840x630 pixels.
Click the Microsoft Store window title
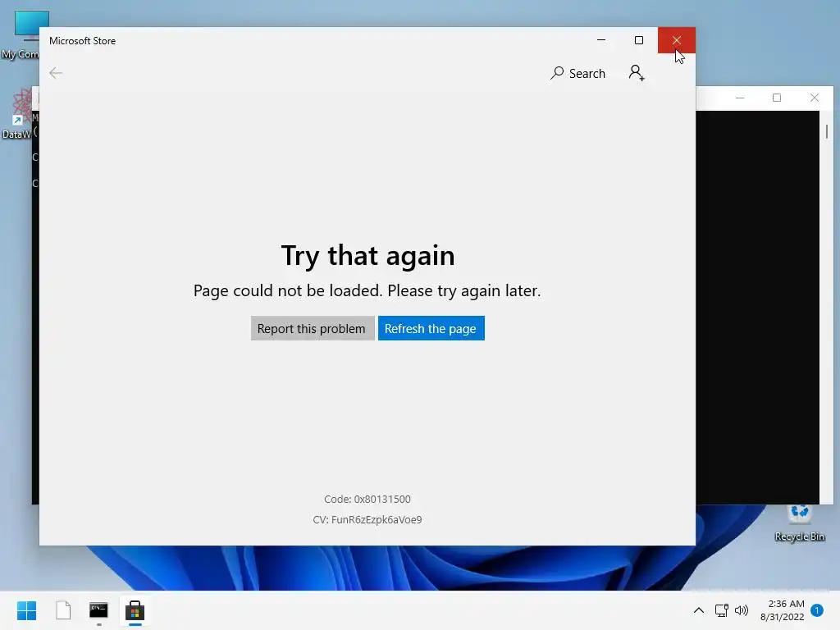click(83, 41)
